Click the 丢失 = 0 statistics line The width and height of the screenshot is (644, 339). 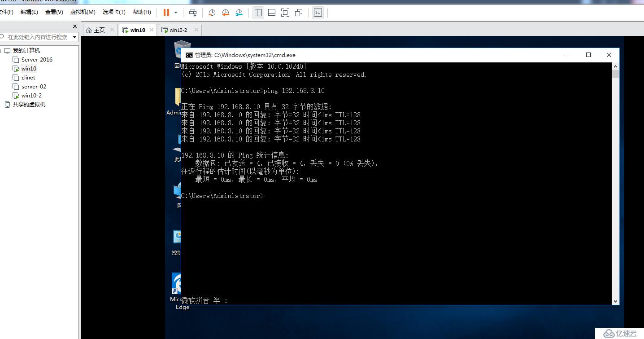[287, 163]
